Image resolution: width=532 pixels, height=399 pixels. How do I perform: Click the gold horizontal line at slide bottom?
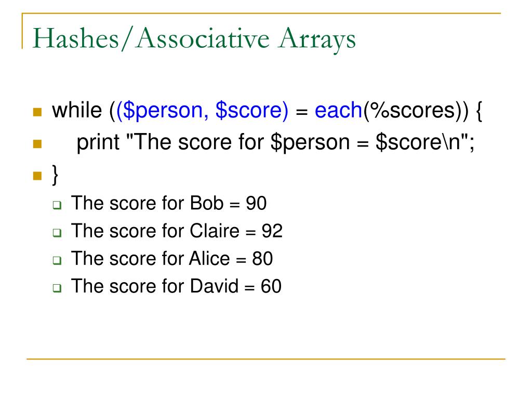[266, 358]
